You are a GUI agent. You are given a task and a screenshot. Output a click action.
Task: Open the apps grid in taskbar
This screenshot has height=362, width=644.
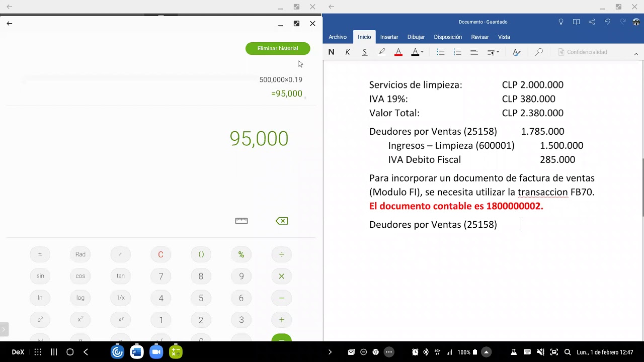[38, 352]
